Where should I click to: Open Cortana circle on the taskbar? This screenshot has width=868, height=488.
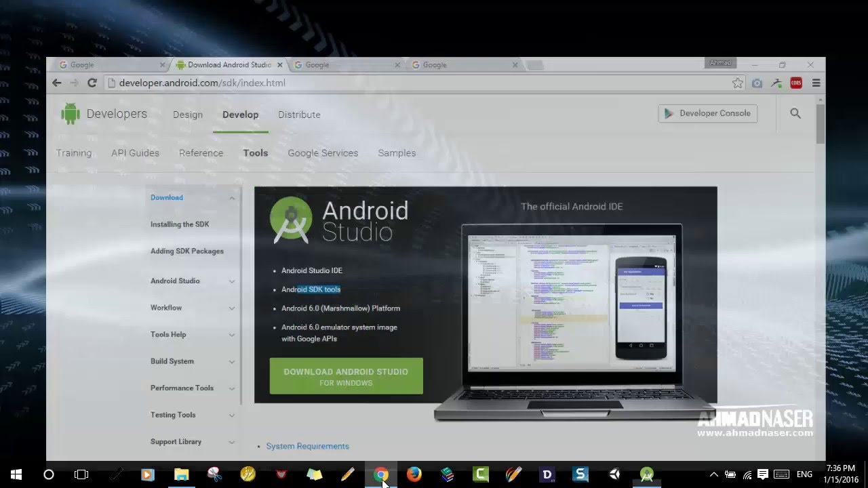tap(49, 474)
